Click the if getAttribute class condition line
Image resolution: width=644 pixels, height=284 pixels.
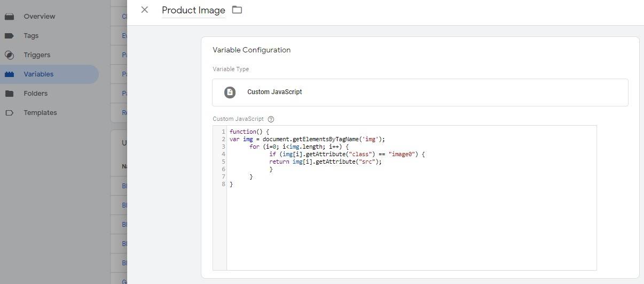(347, 154)
